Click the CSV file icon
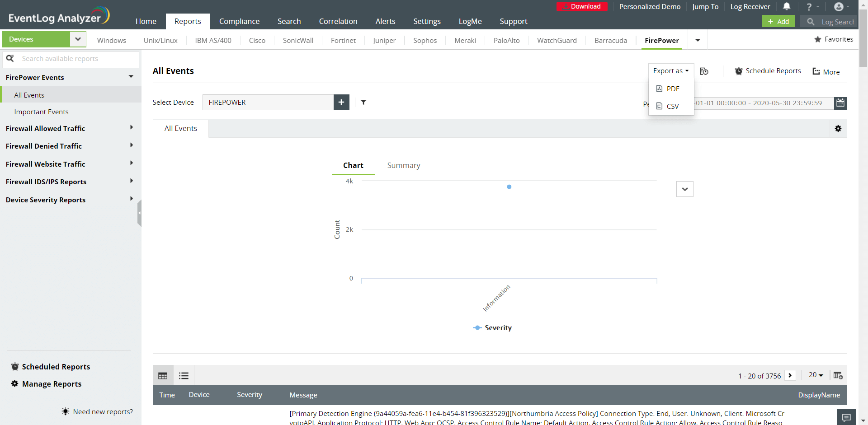The width and height of the screenshot is (868, 425). point(659,106)
